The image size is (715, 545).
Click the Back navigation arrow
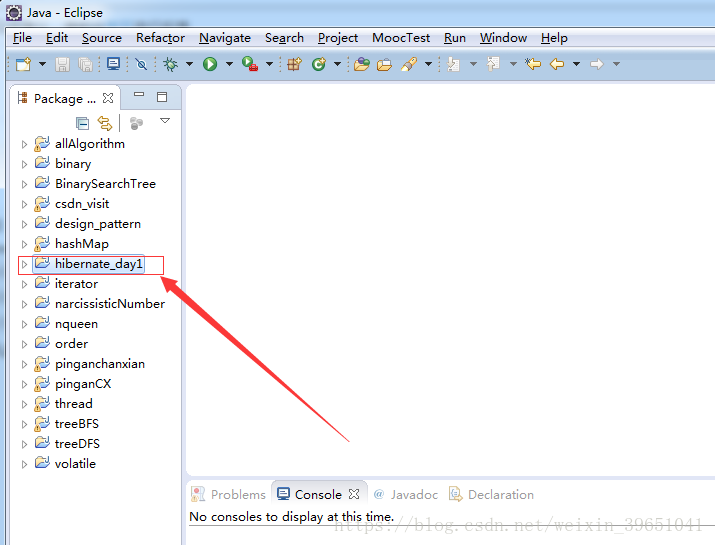click(557, 64)
